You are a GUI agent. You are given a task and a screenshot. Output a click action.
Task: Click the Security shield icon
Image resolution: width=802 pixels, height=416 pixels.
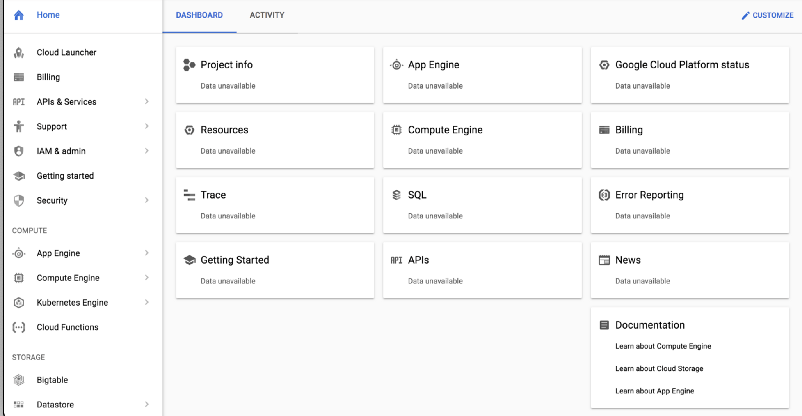19,201
